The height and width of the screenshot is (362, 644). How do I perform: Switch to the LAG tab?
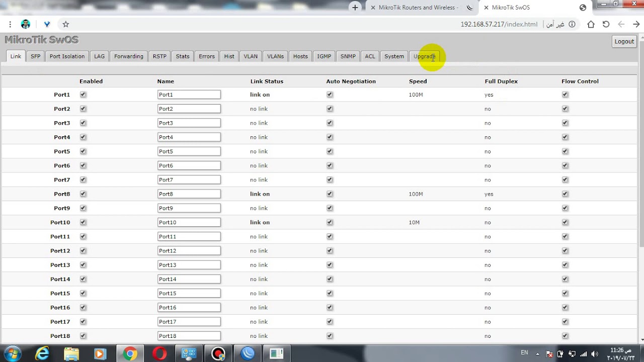click(x=100, y=56)
